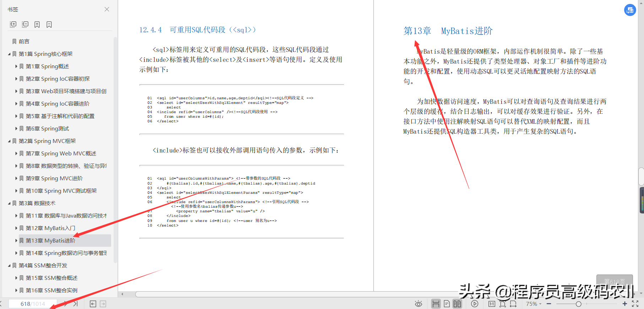
Task: Zoom in with the plus button
Action: pyautogui.click(x=625, y=304)
